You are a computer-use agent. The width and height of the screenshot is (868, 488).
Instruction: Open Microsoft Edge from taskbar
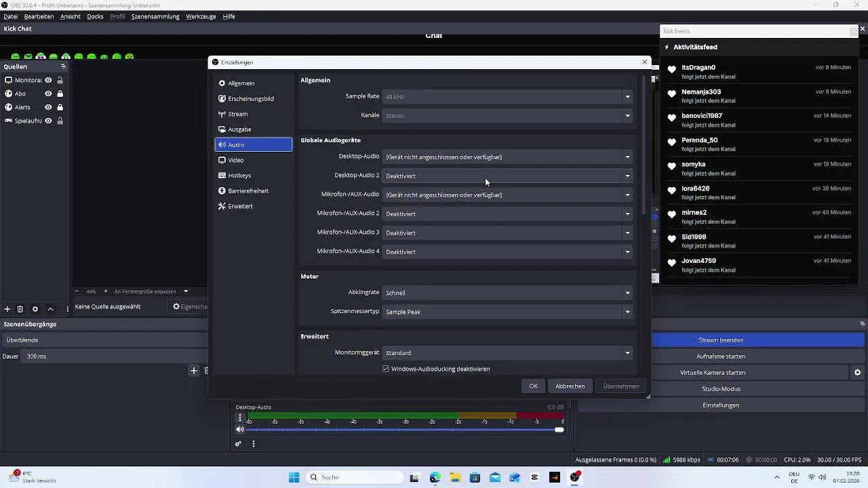(x=435, y=477)
